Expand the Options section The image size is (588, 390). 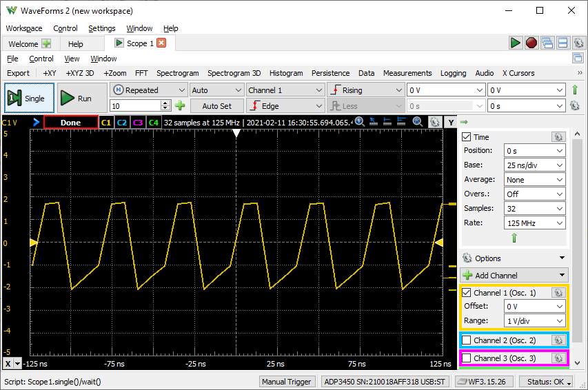pos(514,258)
